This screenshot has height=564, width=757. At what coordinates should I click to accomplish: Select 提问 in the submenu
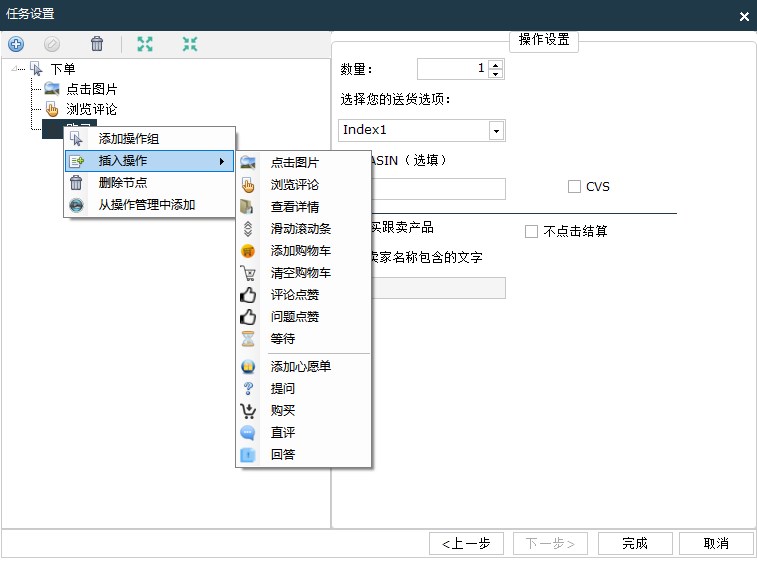(x=303, y=389)
